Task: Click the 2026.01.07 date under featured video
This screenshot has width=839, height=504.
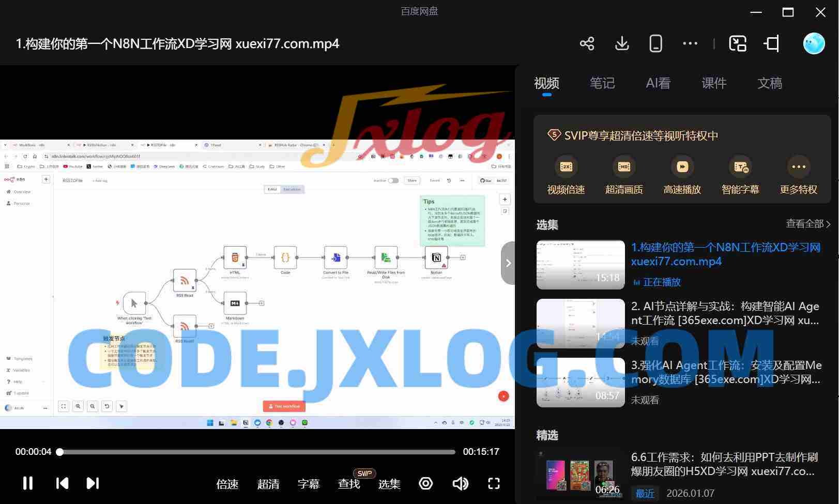Action: coord(691,494)
